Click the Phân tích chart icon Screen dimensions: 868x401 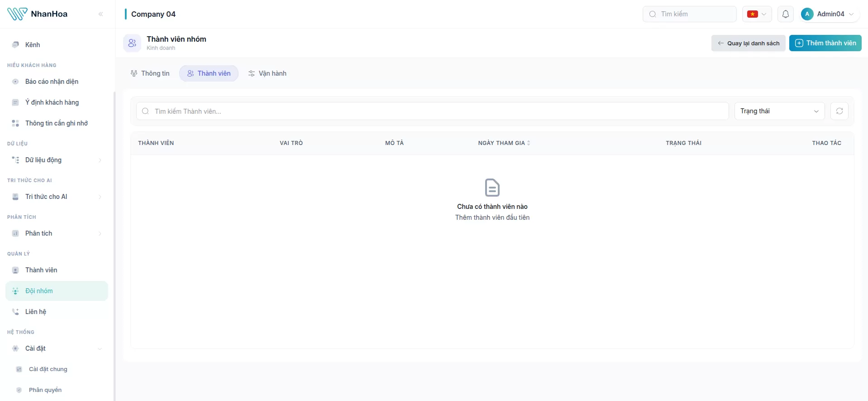[x=15, y=233]
